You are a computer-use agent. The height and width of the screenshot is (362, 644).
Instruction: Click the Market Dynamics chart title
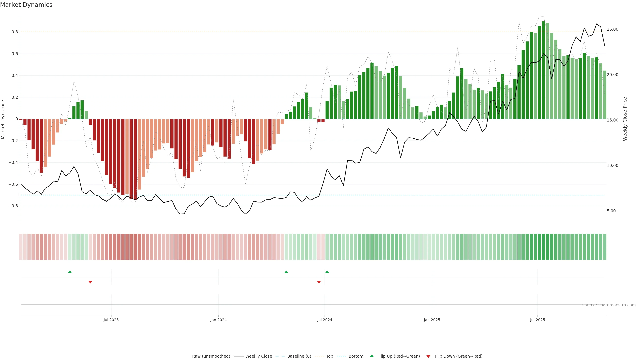(x=26, y=5)
